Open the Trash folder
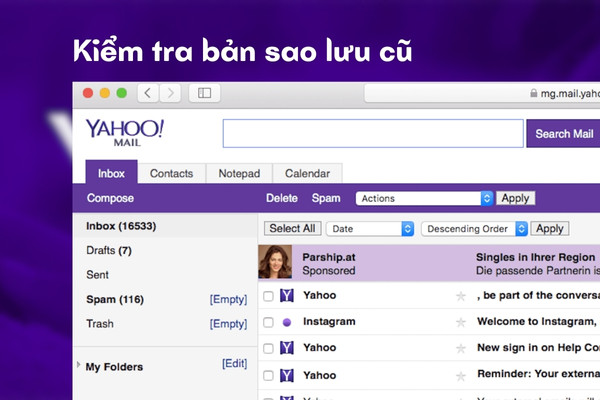 (x=100, y=324)
